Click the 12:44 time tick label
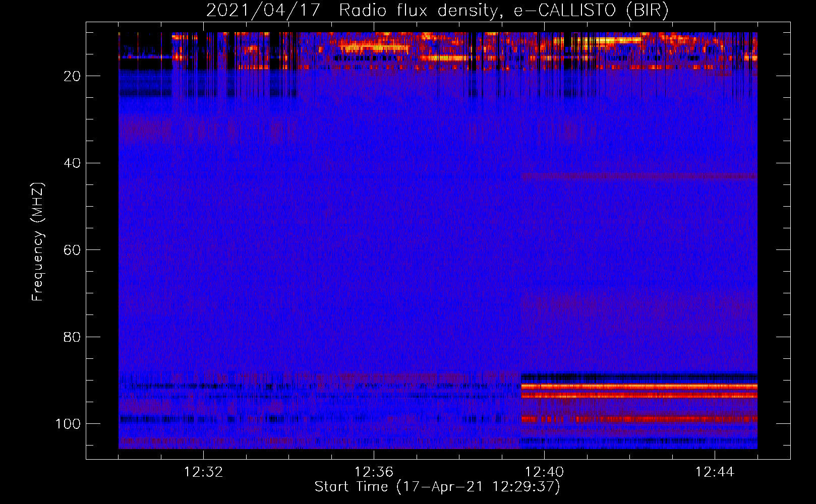The image size is (816, 504). 715,472
